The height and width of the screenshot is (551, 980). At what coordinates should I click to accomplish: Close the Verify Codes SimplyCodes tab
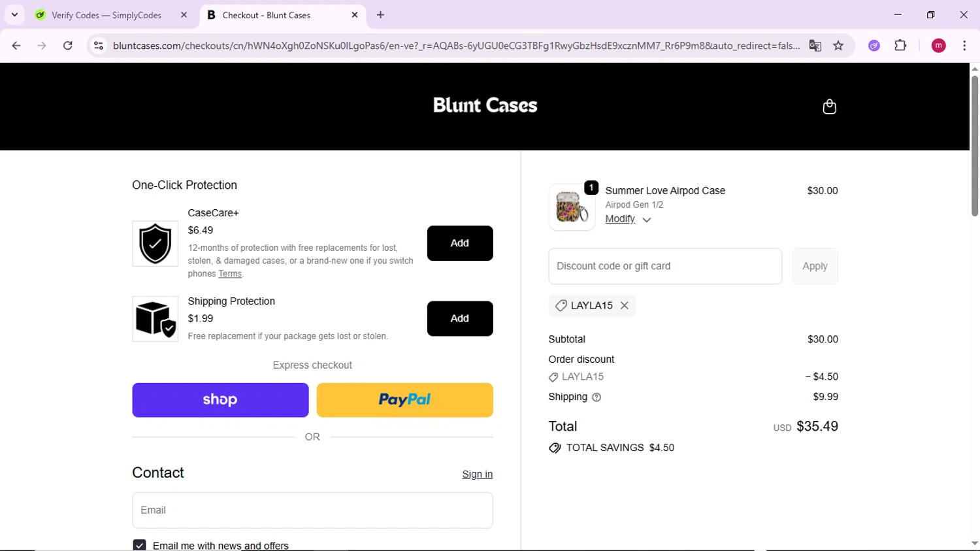pos(184,15)
